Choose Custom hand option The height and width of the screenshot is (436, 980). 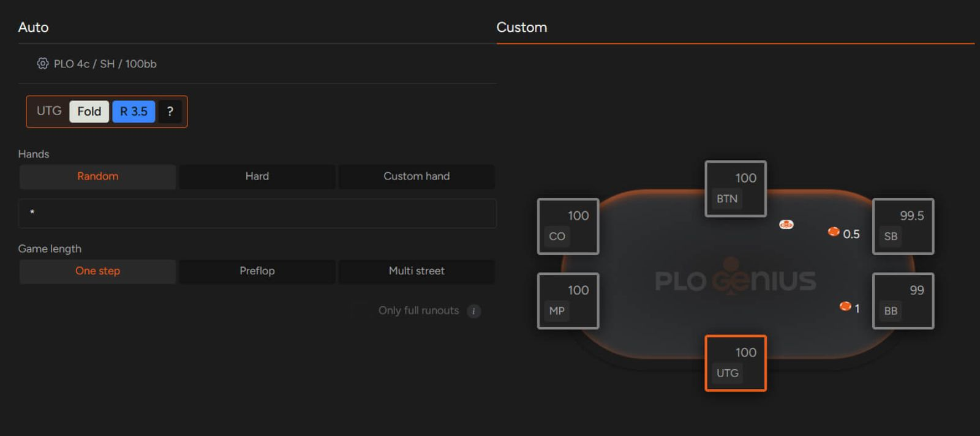(x=417, y=176)
